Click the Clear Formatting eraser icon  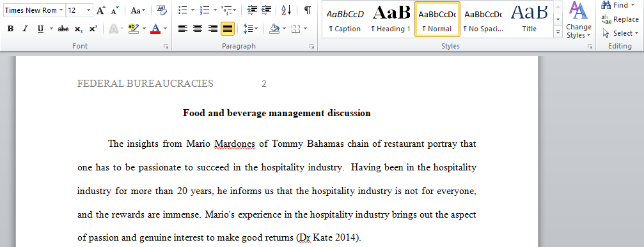coord(162,10)
